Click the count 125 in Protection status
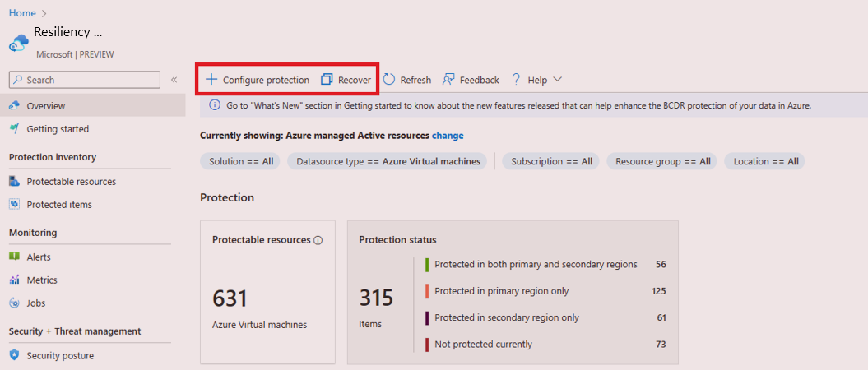 [x=659, y=291]
